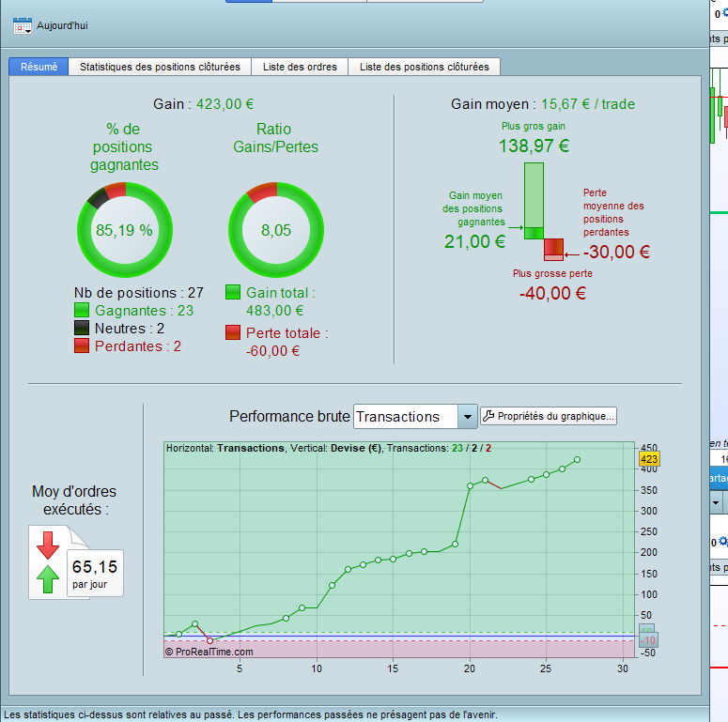This screenshot has width=728, height=722.
Task: Click the '-60,00 €' total loss value
Action: pyautogui.click(x=273, y=351)
